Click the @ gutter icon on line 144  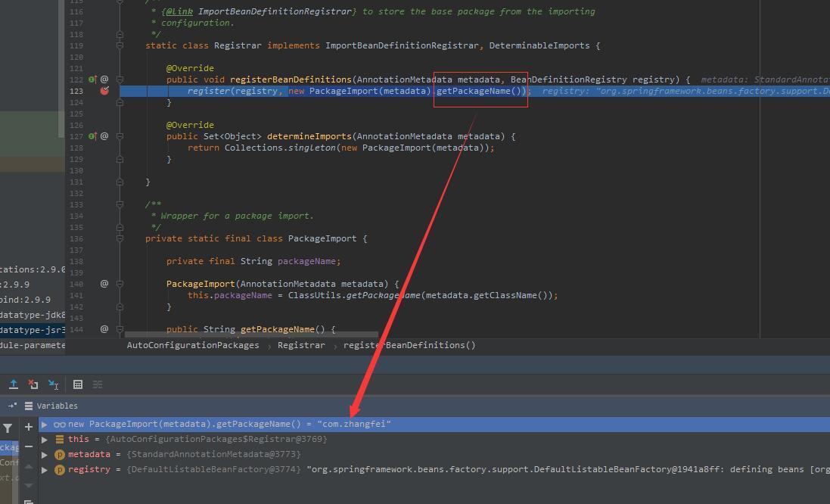[104, 328]
